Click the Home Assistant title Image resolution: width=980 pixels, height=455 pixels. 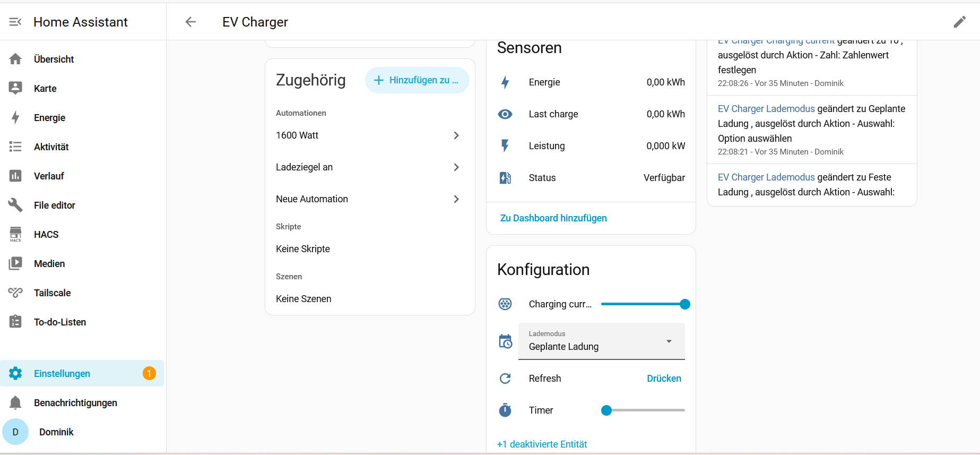pos(81,22)
